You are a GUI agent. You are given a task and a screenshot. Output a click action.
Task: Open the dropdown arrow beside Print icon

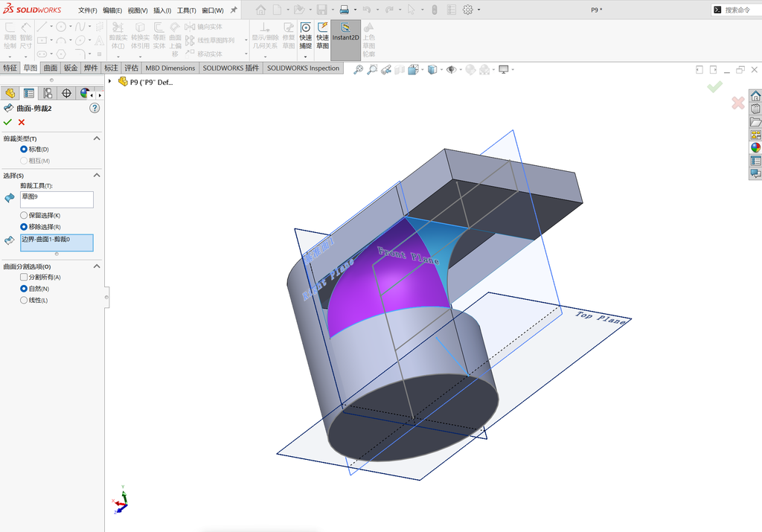[355, 10]
